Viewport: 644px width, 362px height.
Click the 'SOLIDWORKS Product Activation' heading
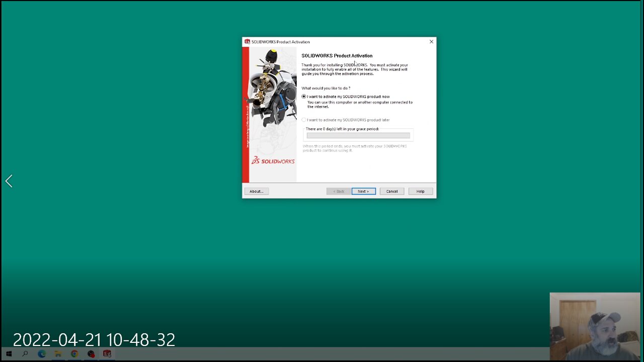(x=337, y=56)
